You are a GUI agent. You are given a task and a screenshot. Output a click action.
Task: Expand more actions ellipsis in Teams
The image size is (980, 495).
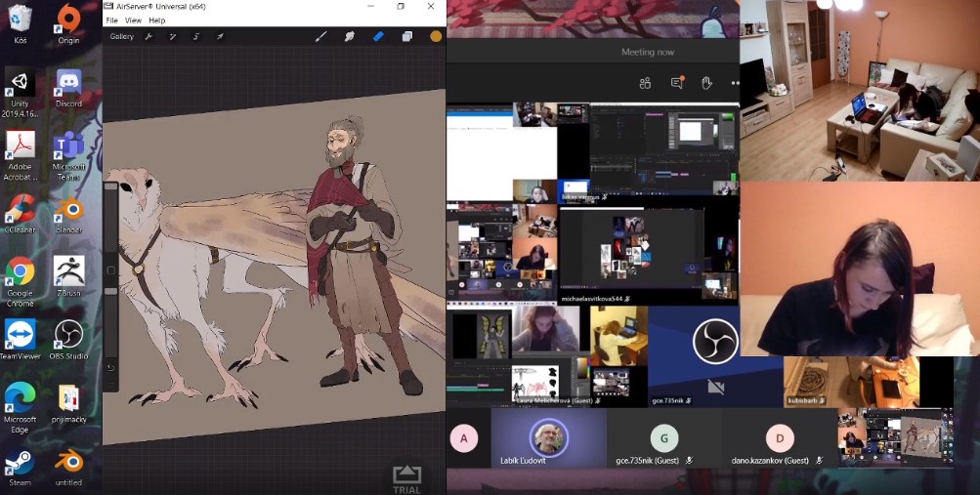click(x=735, y=84)
